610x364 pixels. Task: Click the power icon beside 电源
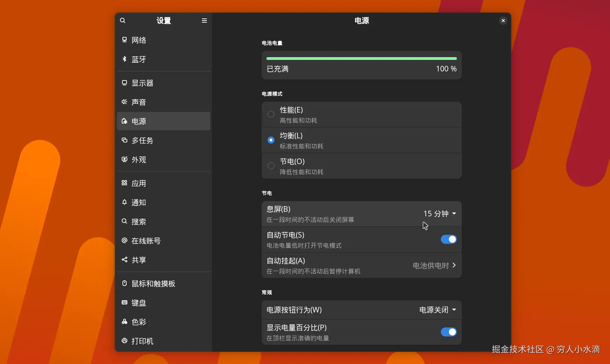point(125,121)
